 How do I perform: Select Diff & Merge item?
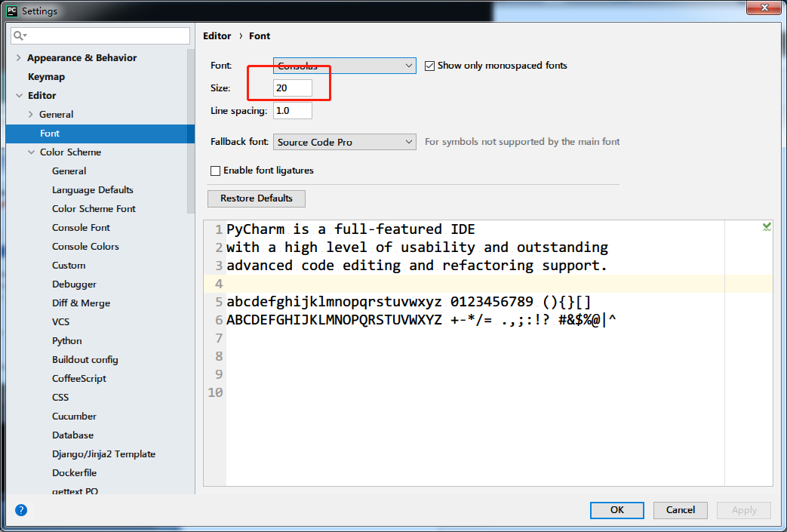(x=81, y=303)
